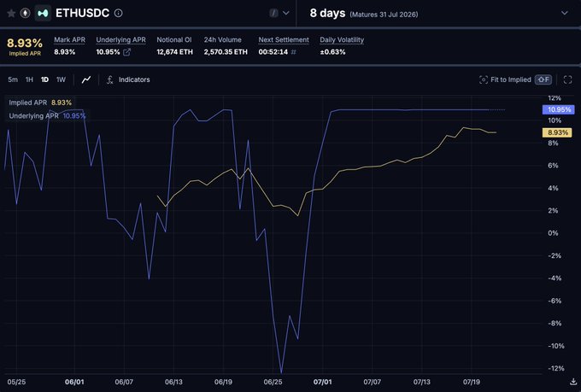Image resolution: width=581 pixels, height=392 pixels.
Task: Expand the 8 days maturity dropdown
Action: click(564, 13)
